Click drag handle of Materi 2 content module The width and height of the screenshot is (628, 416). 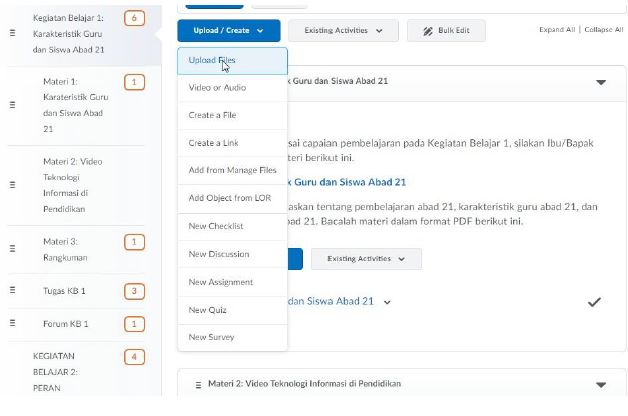click(198, 385)
